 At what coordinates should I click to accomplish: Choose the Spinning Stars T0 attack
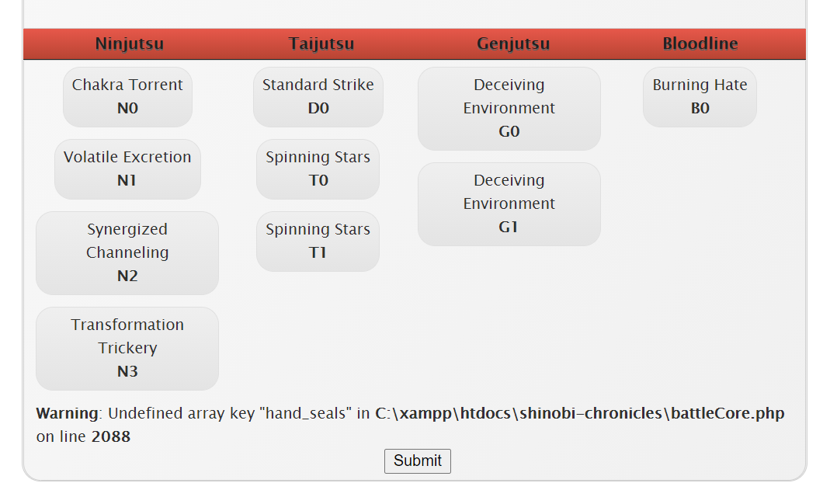click(x=318, y=169)
